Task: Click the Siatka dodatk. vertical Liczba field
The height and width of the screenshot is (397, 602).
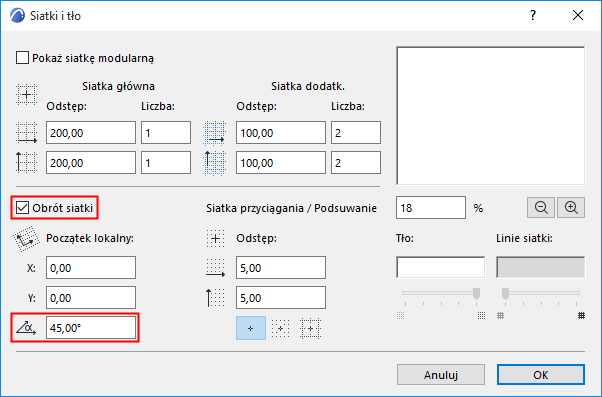Action: coord(356,162)
